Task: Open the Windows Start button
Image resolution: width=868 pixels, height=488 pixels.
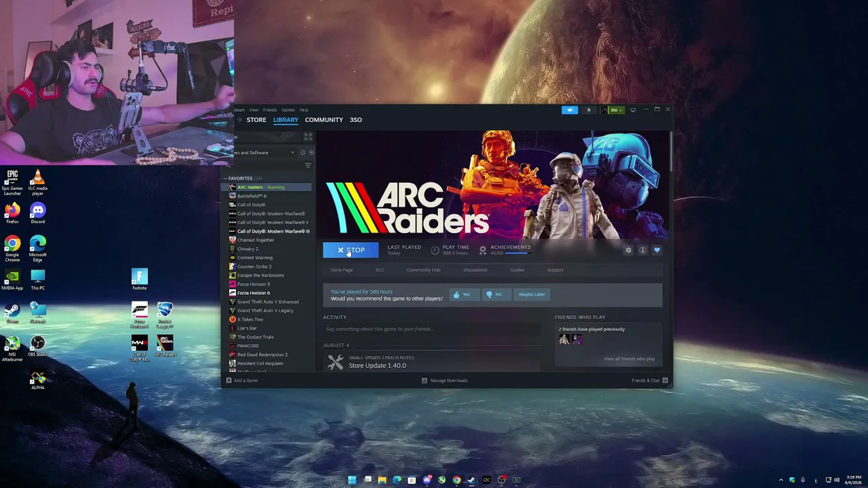Action: 352,480
